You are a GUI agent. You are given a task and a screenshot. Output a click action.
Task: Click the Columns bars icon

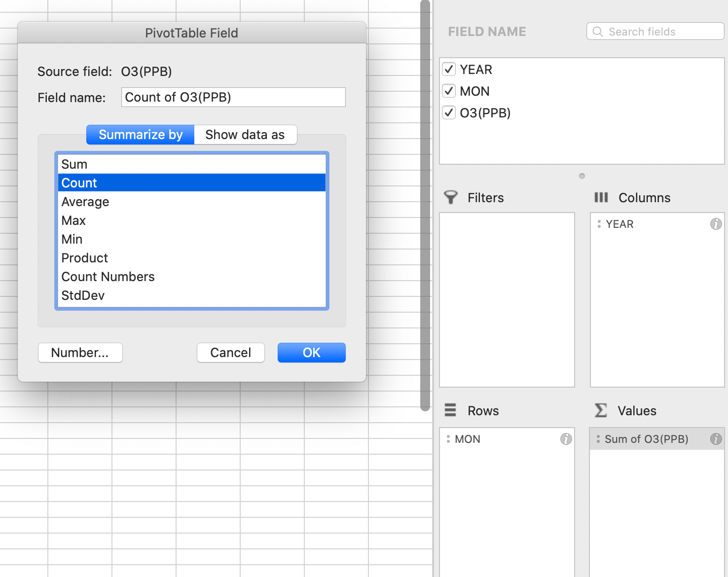[601, 198]
